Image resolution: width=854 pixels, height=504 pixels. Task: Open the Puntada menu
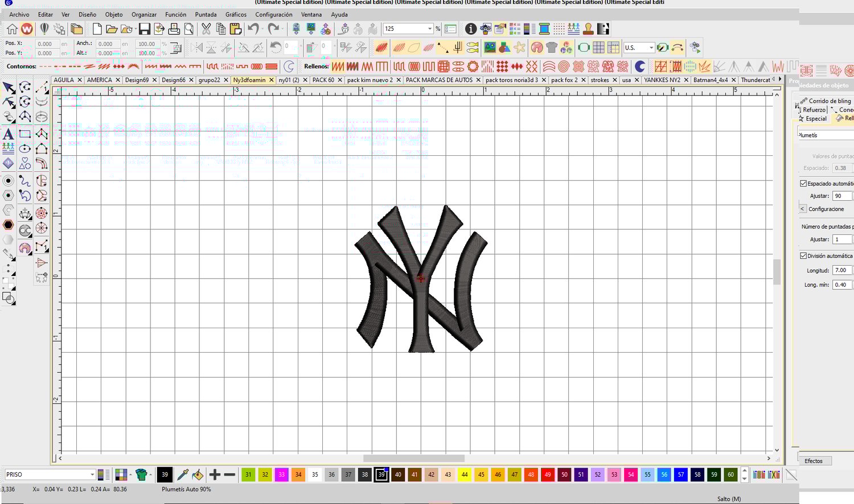[206, 15]
